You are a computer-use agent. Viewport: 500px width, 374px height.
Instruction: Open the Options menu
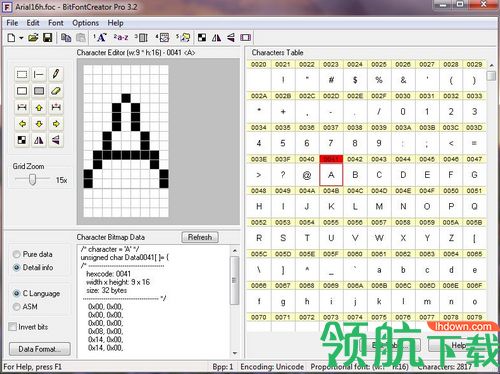coord(86,23)
